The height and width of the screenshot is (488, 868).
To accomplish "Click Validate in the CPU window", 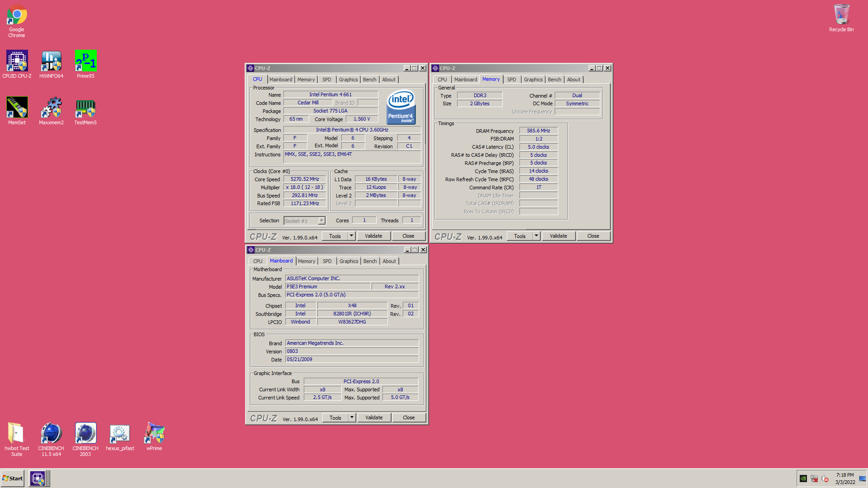I will tap(373, 236).
